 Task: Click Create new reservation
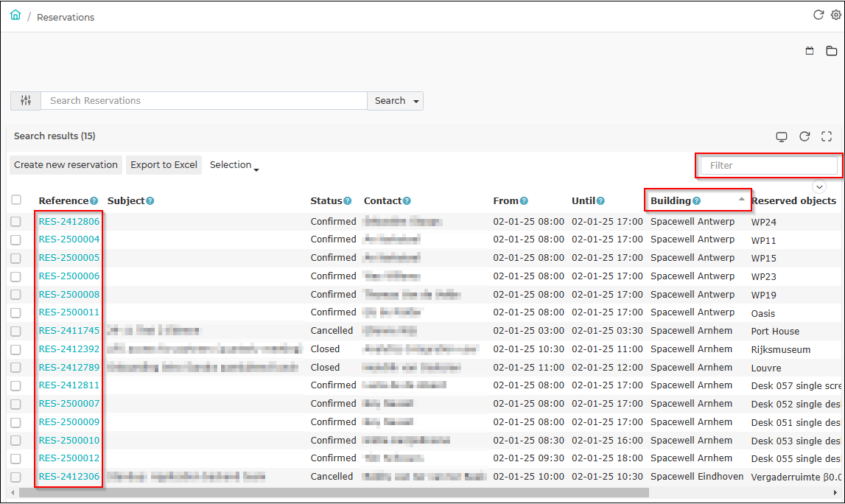[66, 165]
